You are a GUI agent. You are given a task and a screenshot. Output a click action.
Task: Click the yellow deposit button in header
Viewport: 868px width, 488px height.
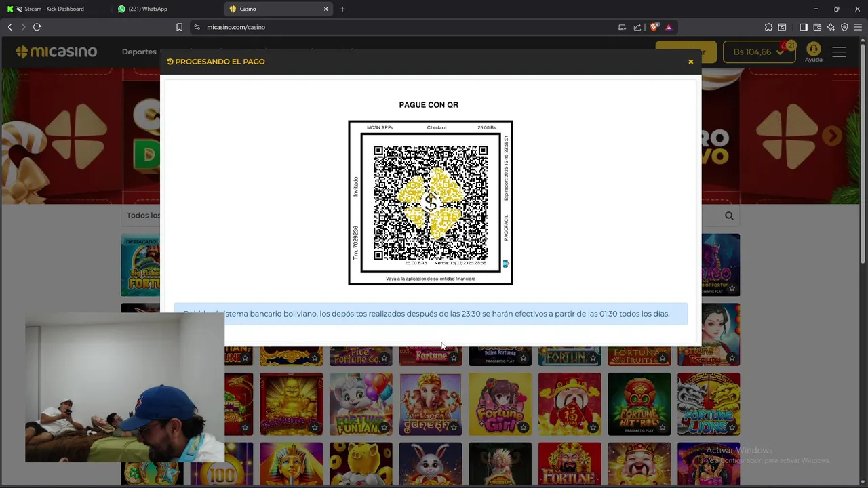[686, 52]
